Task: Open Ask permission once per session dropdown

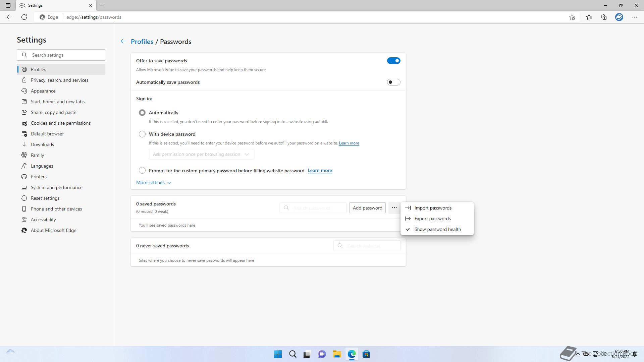Action: pos(201,154)
